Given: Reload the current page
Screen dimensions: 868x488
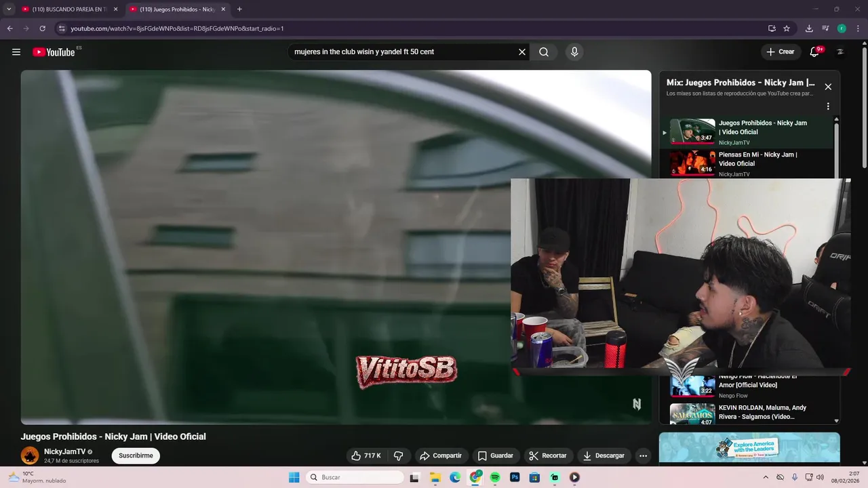Looking at the screenshot, I should click(x=42, y=28).
